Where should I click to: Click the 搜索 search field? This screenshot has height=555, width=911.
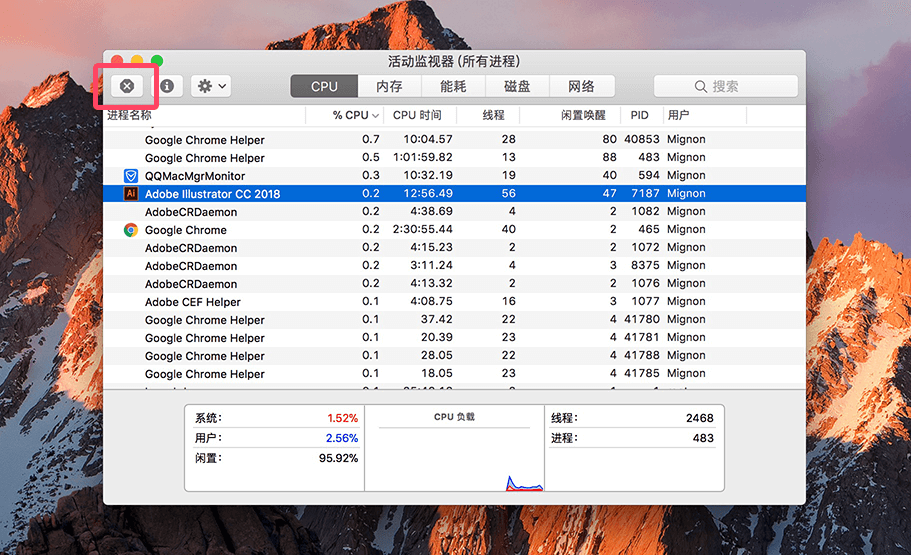pyautogui.click(x=726, y=86)
